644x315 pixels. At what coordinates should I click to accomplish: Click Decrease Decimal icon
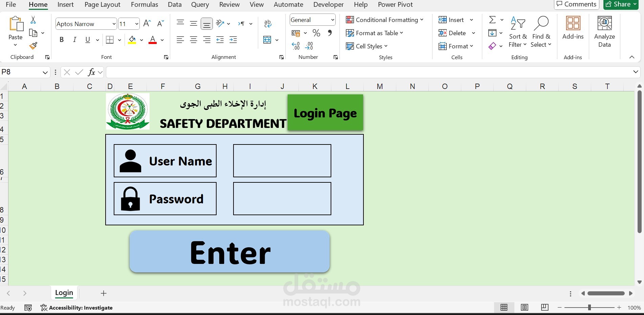coord(309,46)
